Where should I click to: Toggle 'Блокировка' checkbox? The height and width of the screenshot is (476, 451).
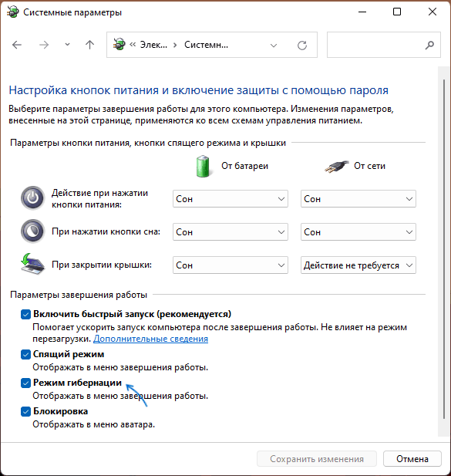pos(25,411)
